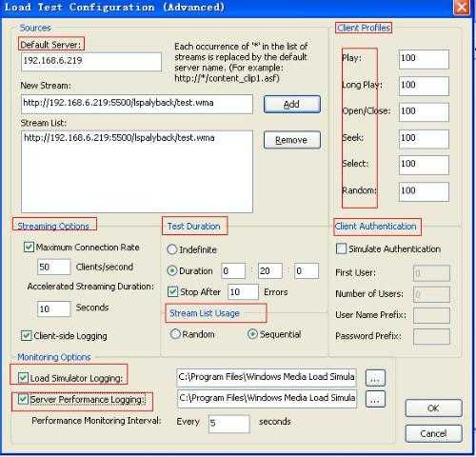The width and height of the screenshot is (476, 457).
Task: Click the Password Prefix field
Action: point(431,336)
